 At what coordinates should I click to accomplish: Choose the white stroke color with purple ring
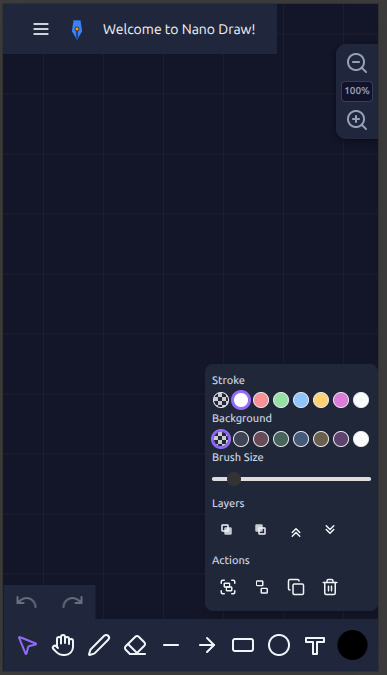241,400
